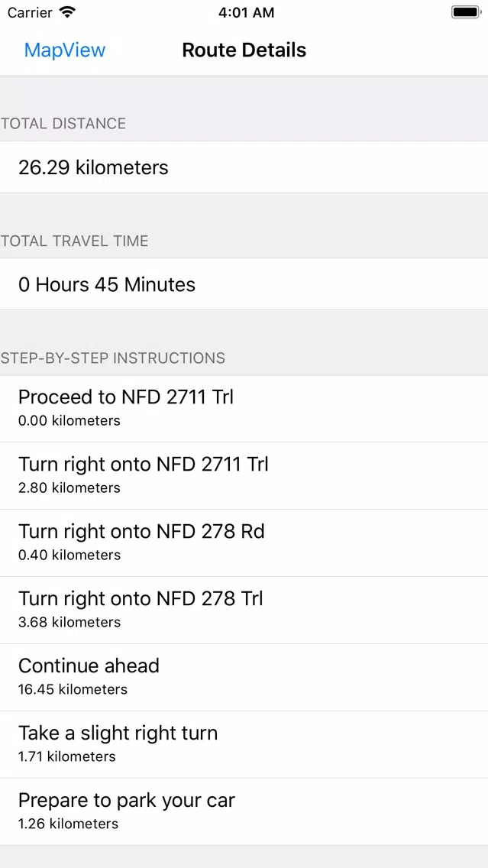Go back to MapView

65,50
